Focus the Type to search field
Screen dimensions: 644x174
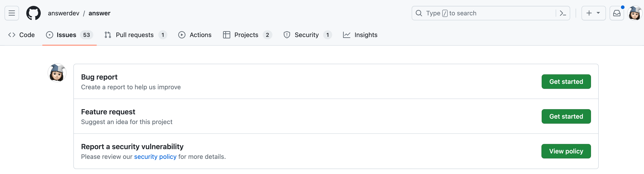(x=488, y=13)
